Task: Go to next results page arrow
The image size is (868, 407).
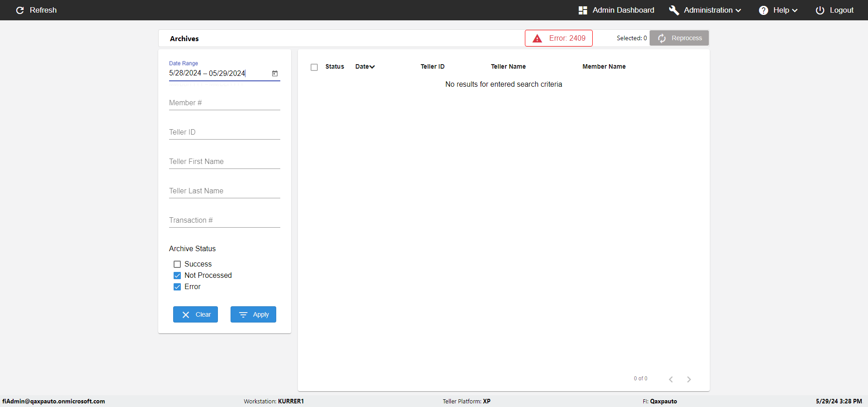Action: point(689,379)
